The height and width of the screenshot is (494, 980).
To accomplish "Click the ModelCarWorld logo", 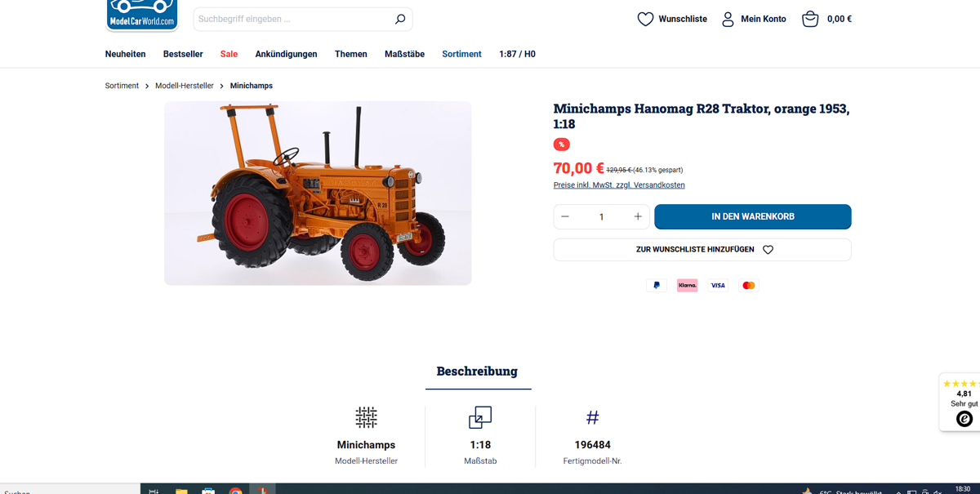I will (142, 15).
